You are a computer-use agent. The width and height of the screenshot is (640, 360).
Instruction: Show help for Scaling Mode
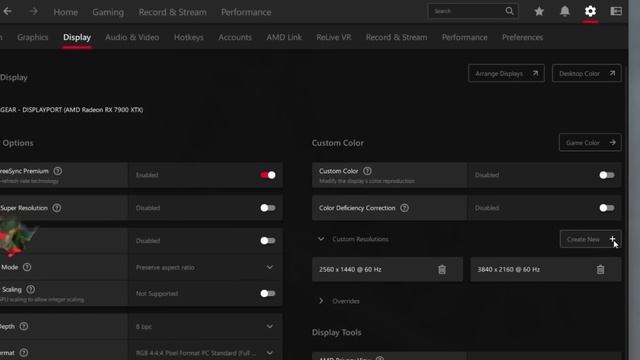click(x=27, y=267)
